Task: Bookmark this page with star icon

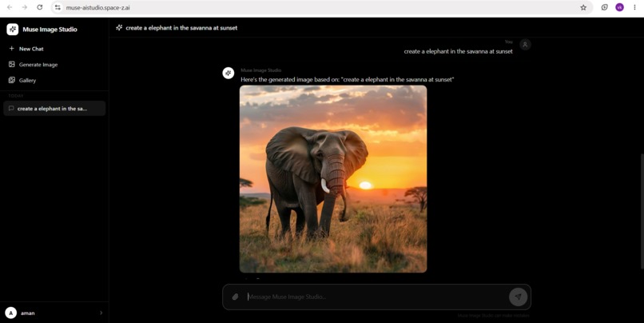Action: pyautogui.click(x=583, y=7)
